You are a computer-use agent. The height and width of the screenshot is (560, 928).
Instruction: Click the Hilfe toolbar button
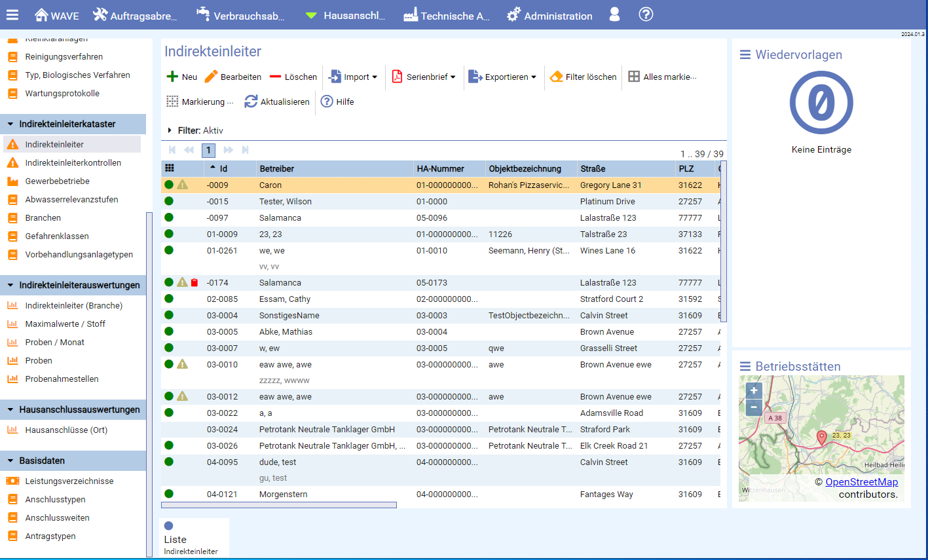click(x=337, y=102)
